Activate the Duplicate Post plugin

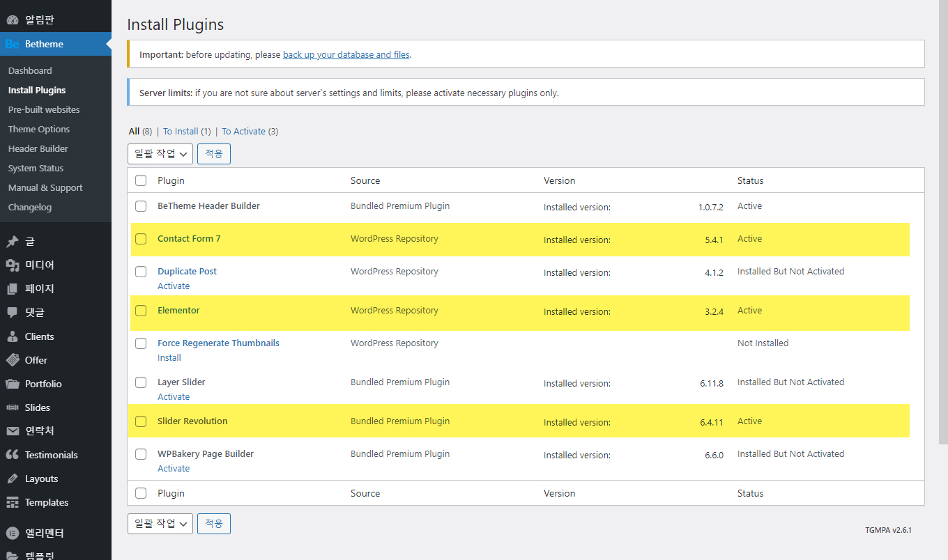174,286
